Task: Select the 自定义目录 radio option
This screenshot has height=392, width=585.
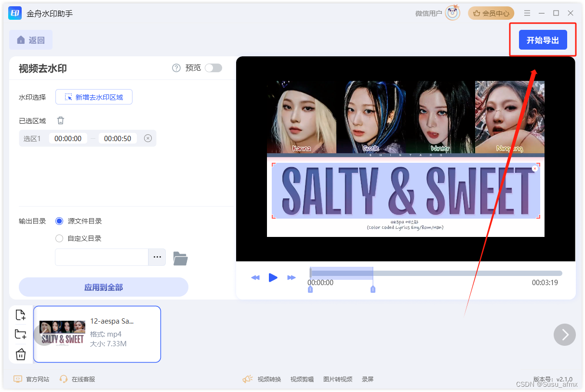Action: [x=59, y=238]
